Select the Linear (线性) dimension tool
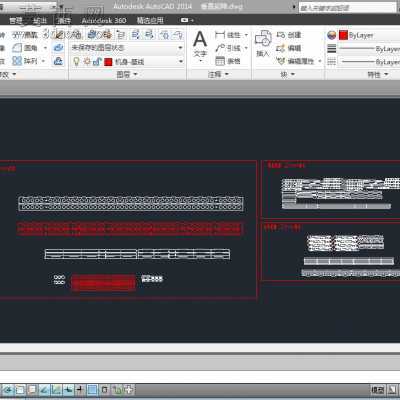The image size is (400, 400). coord(228,35)
